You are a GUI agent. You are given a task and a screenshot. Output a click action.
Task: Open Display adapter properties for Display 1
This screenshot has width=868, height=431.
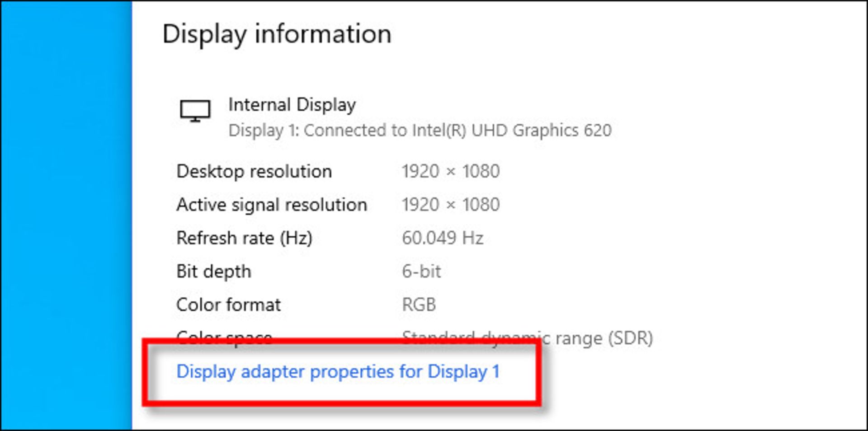click(x=338, y=371)
